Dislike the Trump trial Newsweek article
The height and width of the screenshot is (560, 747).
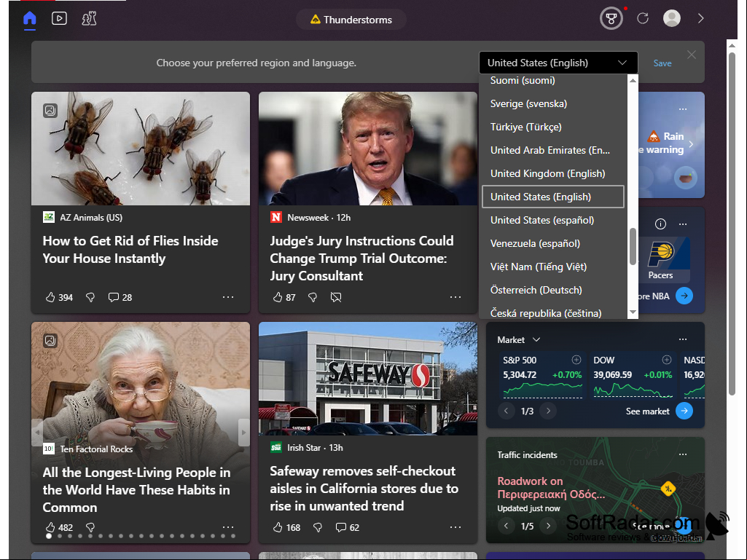click(313, 297)
